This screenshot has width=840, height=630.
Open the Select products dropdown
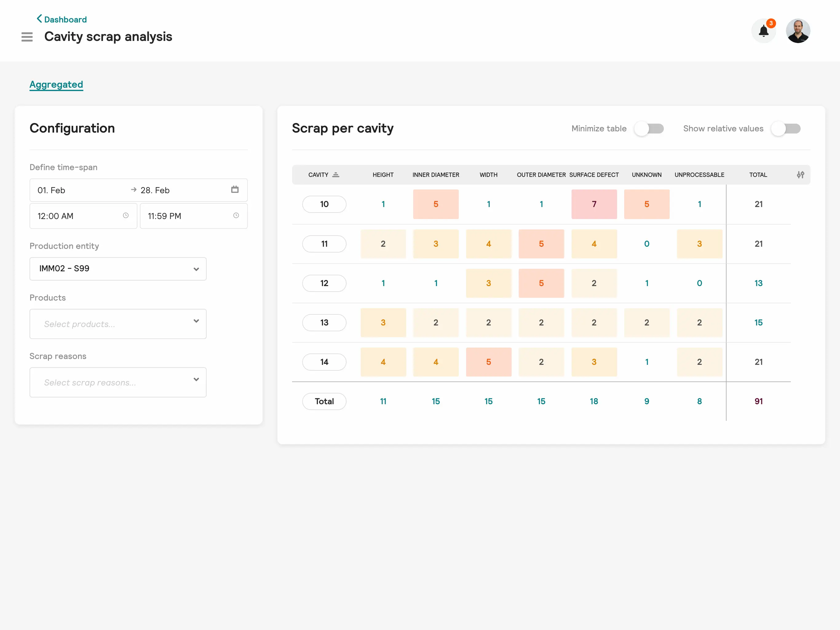coord(118,324)
